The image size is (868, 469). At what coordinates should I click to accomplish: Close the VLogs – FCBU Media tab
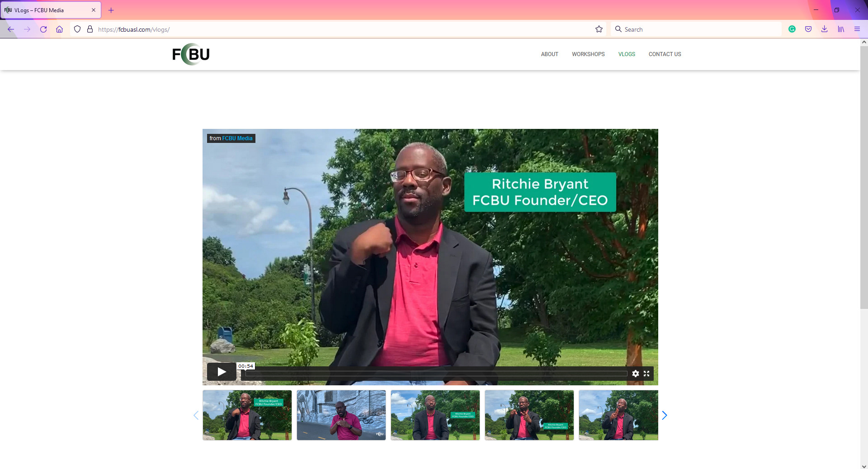[x=94, y=10]
